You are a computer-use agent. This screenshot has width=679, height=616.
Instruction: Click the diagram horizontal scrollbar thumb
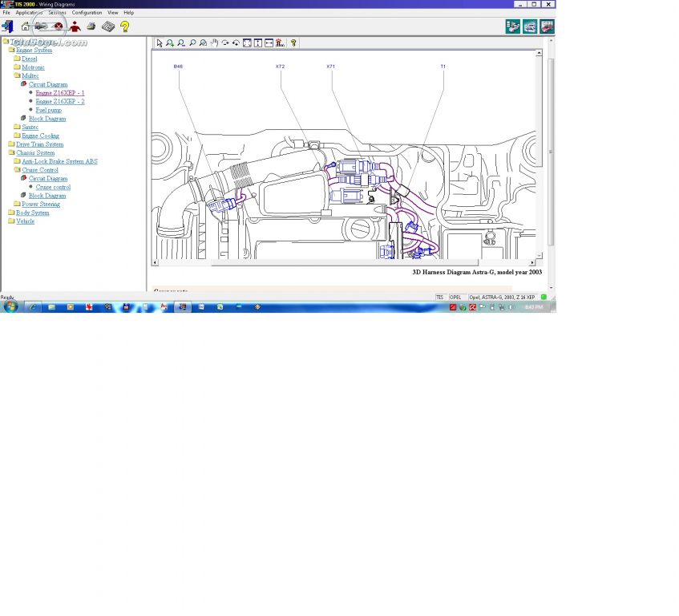[345, 262]
